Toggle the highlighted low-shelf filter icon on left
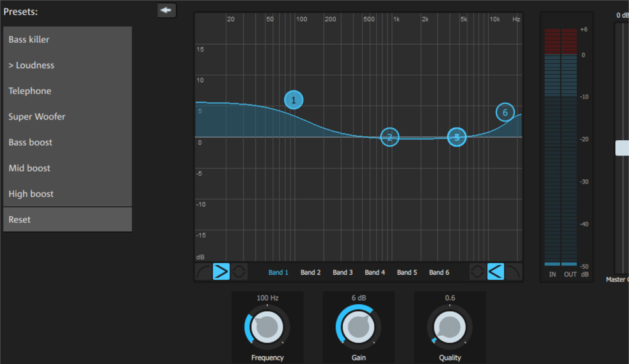The image size is (629, 364). click(221, 272)
